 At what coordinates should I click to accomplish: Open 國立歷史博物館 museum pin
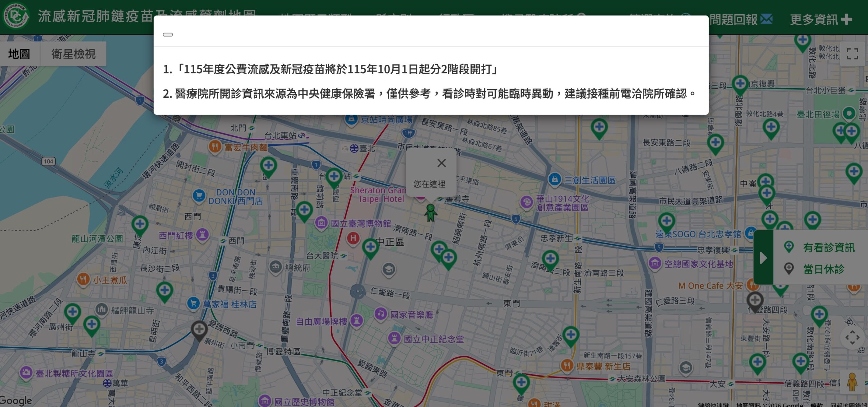265,401
